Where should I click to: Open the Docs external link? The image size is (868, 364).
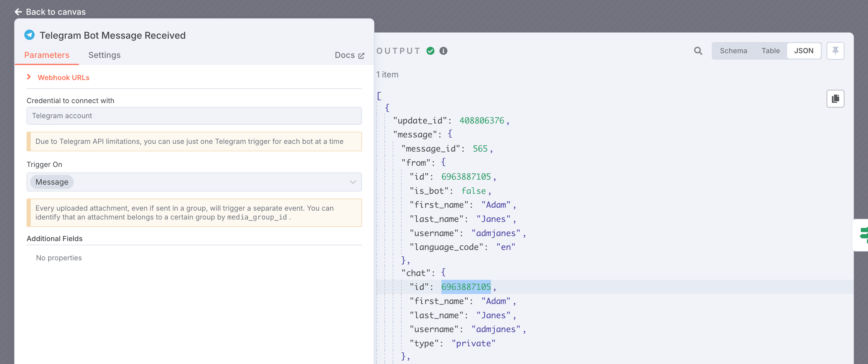tap(350, 55)
